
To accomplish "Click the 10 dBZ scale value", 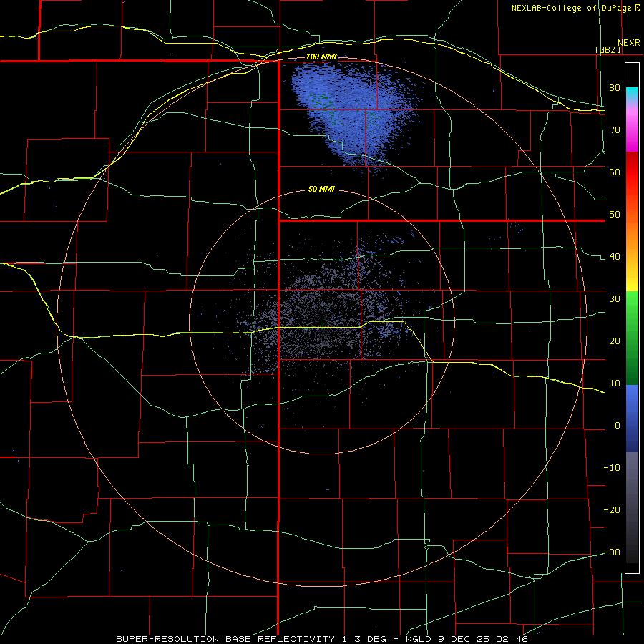I will click(615, 384).
